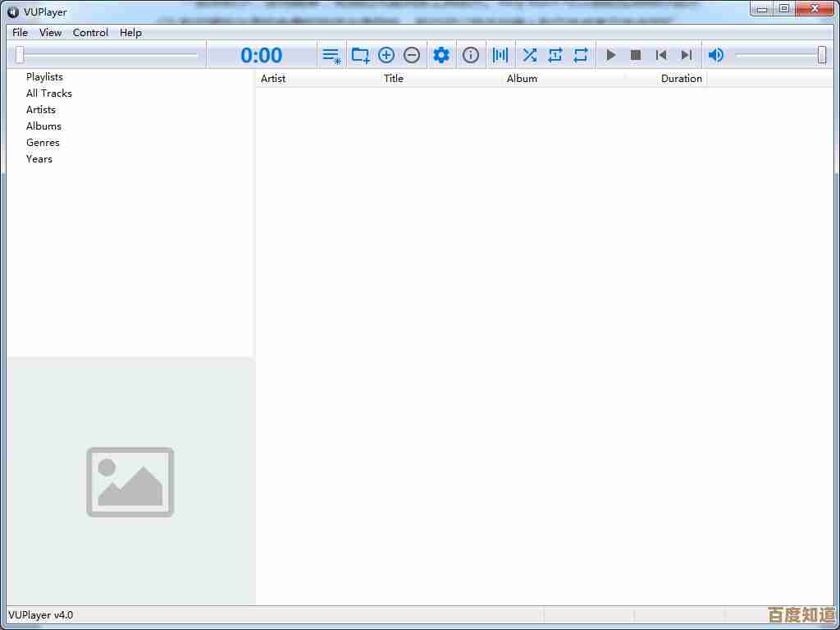Image resolution: width=840 pixels, height=630 pixels.
Task: Skip to the previous track
Action: pos(661,56)
